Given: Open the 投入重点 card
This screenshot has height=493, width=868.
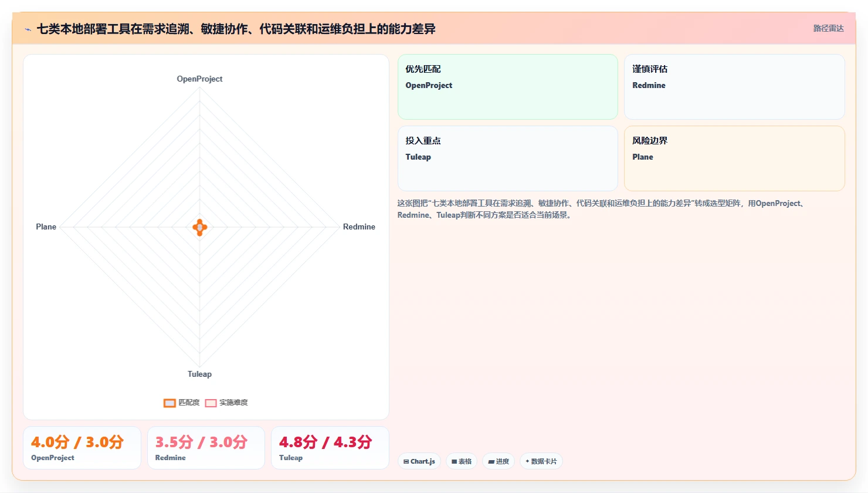Looking at the screenshot, I should pos(508,158).
